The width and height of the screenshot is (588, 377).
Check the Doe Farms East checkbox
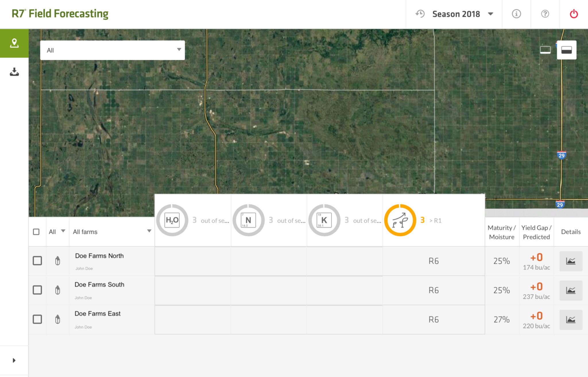click(x=37, y=319)
